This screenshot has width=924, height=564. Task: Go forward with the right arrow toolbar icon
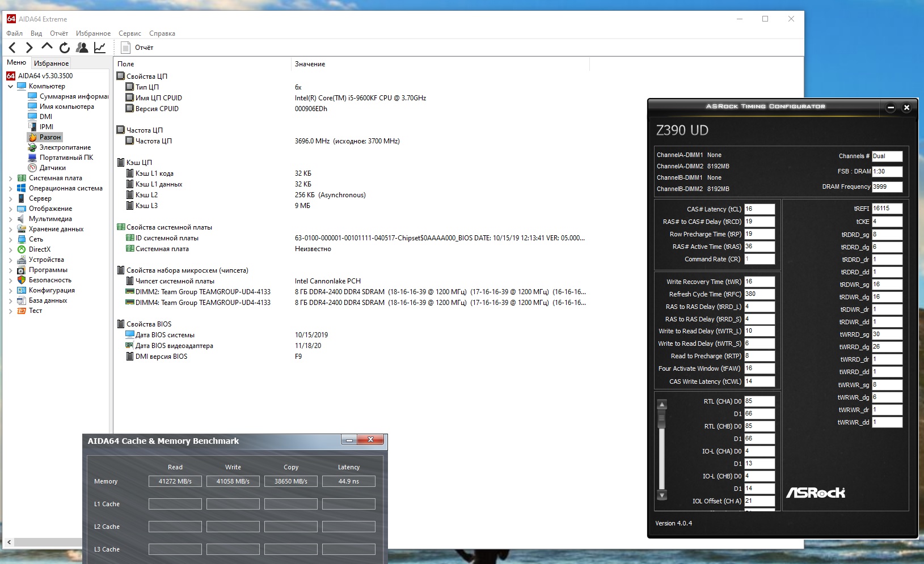pyautogui.click(x=29, y=48)
